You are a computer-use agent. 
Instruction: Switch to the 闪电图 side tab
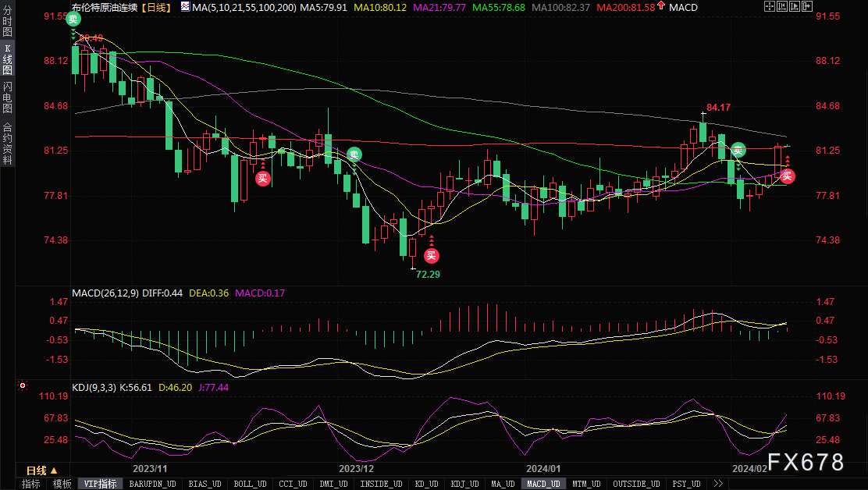tap(7, 97)
